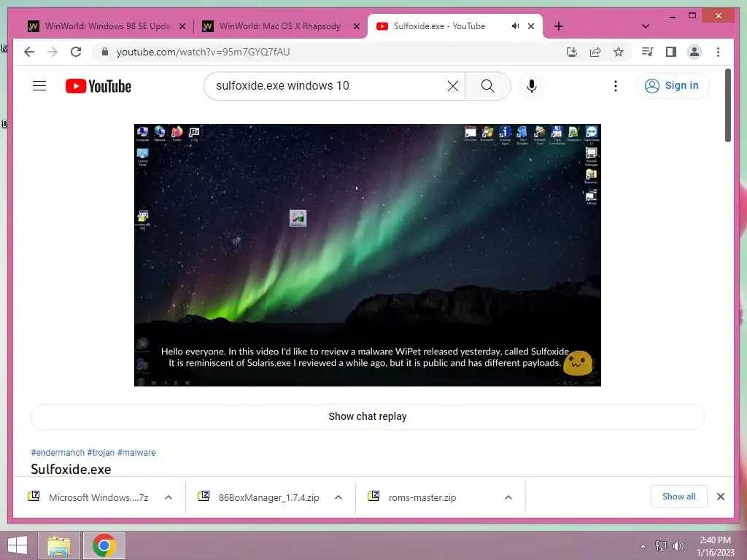Close the downloads bar
Viewport: 747px width, 560px height.
click(720, 497)
